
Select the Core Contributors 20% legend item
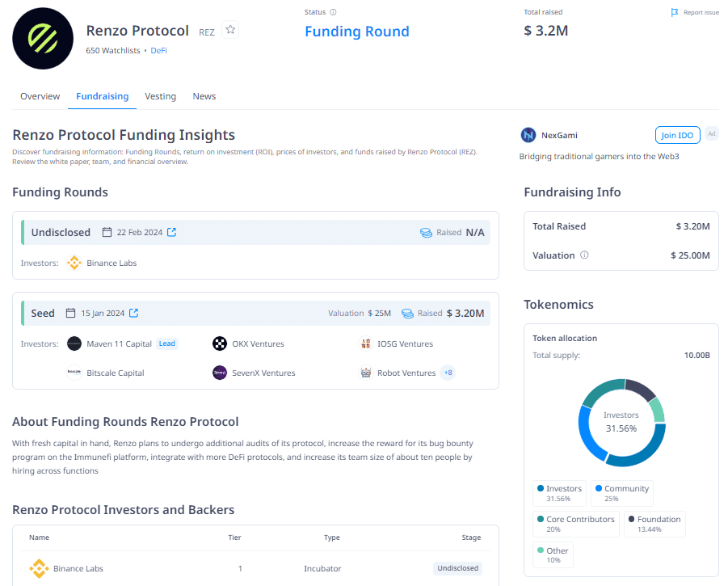(576, 524)
